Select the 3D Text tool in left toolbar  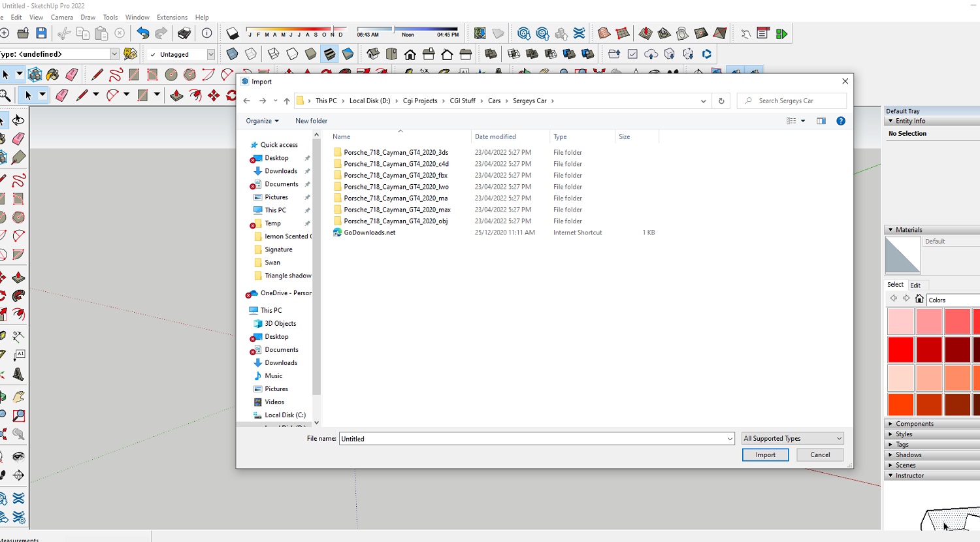coord(18,375)
